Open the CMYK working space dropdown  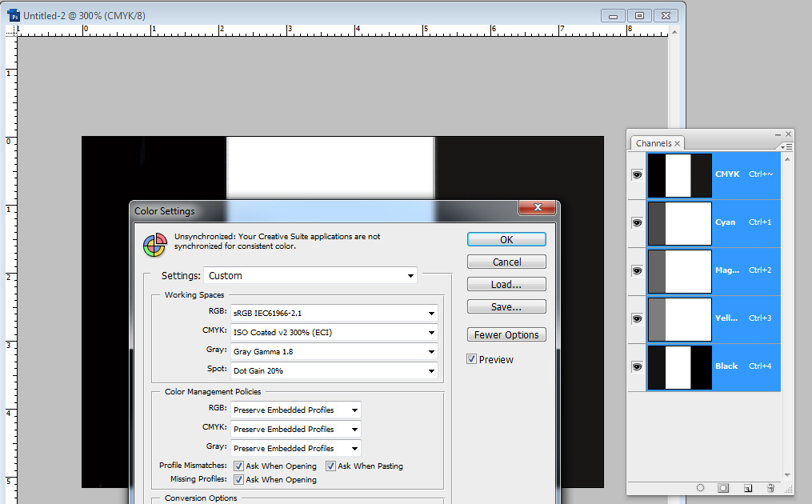tap(334, 332)
